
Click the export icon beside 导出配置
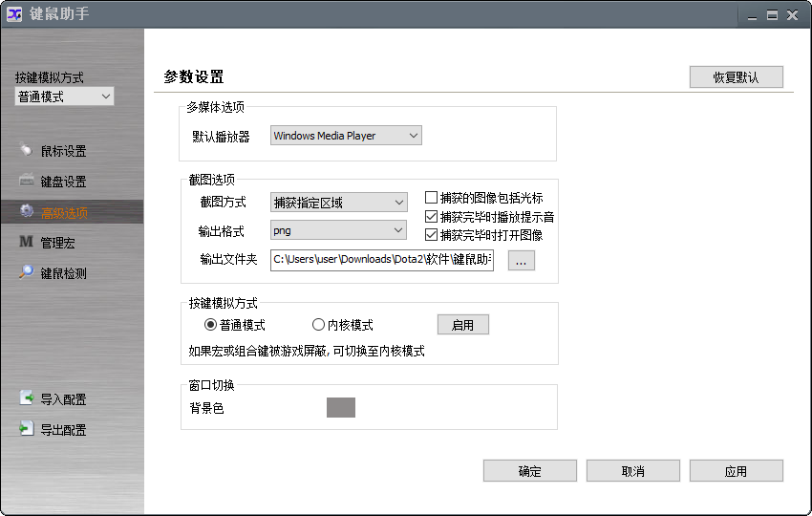click(x=26, y=428)
